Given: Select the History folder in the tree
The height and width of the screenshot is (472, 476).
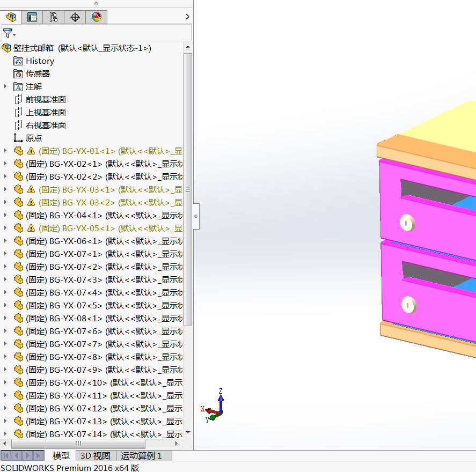Looking at the screenshot, I should point(40,61).
